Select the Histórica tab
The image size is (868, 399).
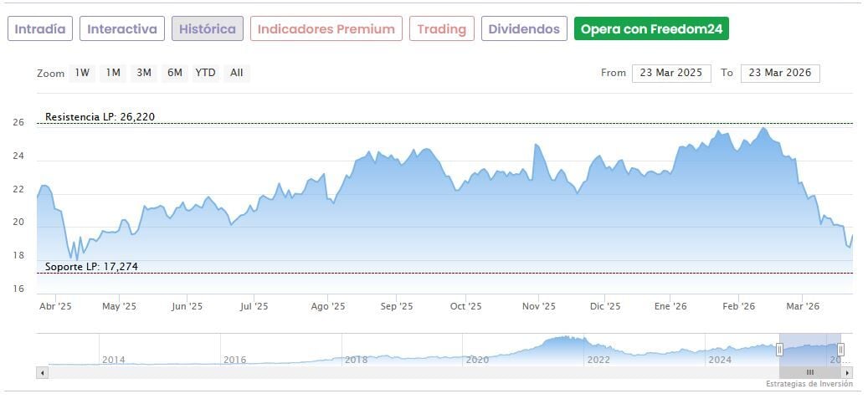tap(208, 28)
